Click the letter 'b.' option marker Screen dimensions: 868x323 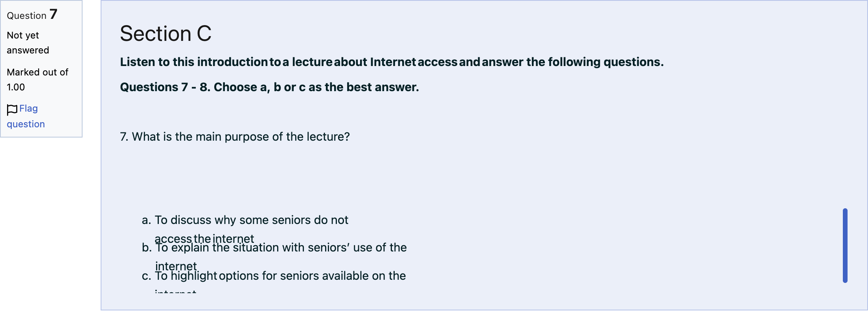(147, 248)
